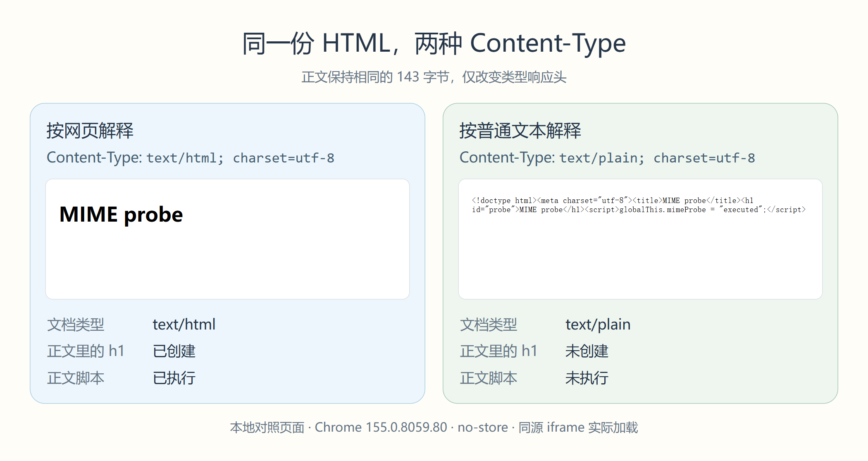
Task: Click the '已执行' value
Action: point(174,378)
